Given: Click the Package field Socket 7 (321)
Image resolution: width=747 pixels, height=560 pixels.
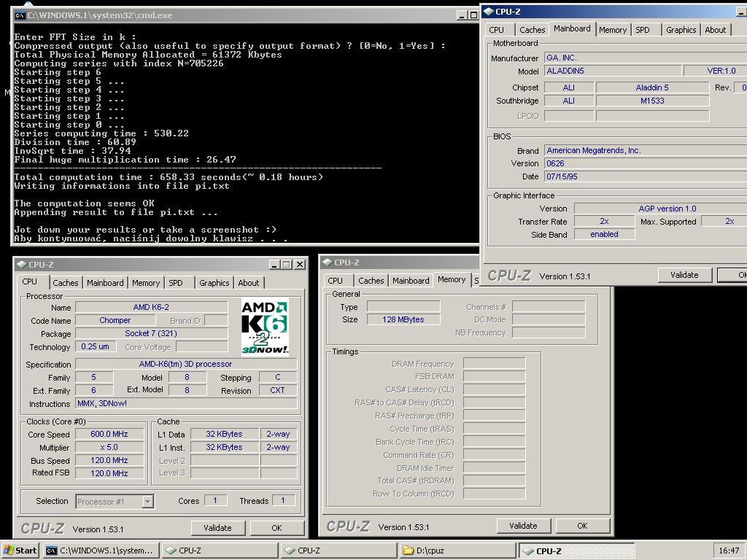Looking at the screenshot, I should tap(152, 333).
